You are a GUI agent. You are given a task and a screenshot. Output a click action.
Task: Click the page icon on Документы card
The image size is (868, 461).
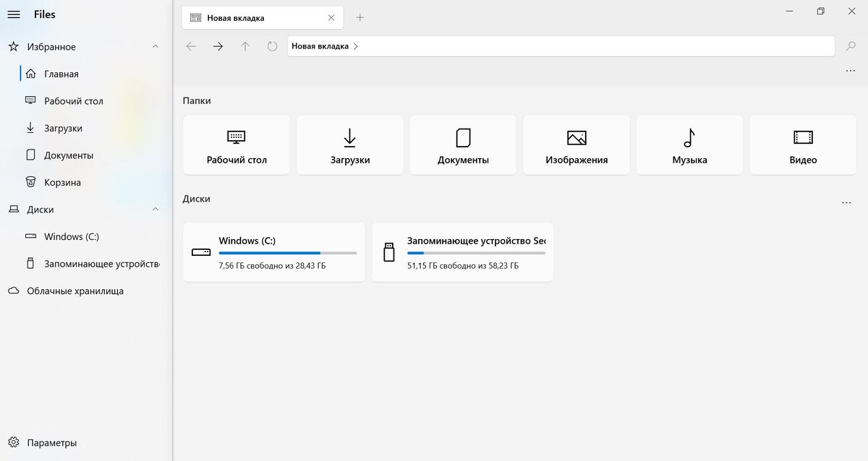coord(463,137)
